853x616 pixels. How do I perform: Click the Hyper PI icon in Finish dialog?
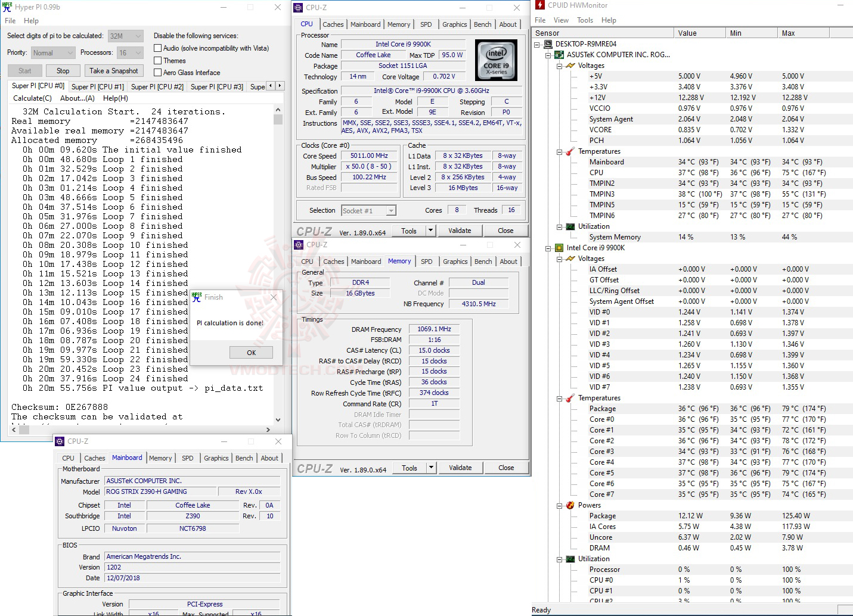(197, 297)
